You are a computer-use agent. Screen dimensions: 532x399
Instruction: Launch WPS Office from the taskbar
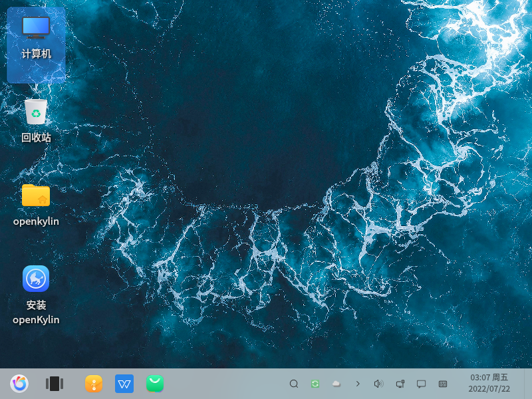124,384
